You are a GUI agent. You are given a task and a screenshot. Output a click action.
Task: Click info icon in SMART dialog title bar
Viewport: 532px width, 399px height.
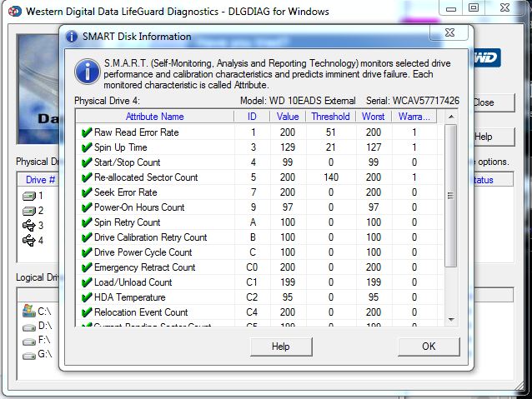pos(72,37)
